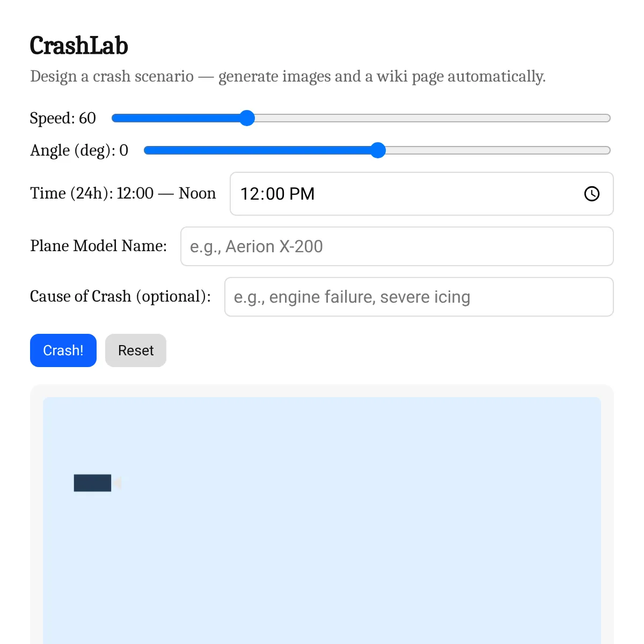Screen dimensions: 644x644
Task: Click the unfilled right end of Speed track
Action: [590, 118]
